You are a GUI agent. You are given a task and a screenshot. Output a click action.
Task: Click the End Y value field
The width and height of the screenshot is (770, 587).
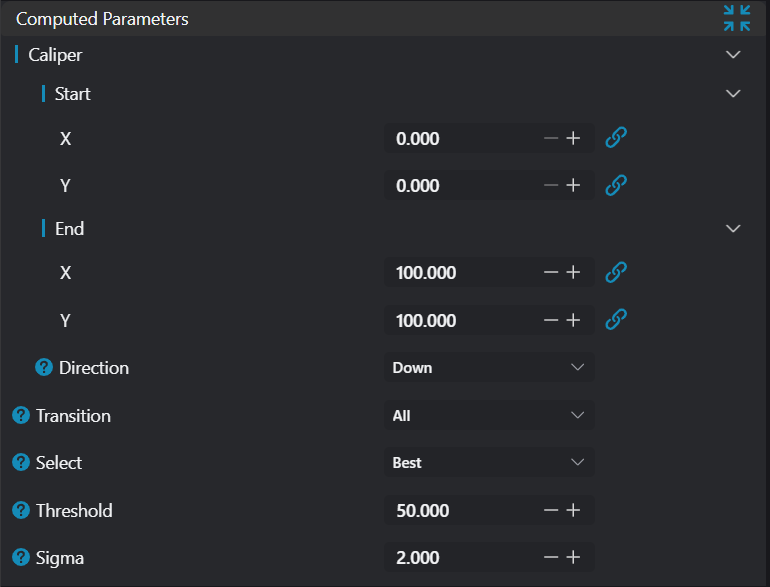coord(455,320)
